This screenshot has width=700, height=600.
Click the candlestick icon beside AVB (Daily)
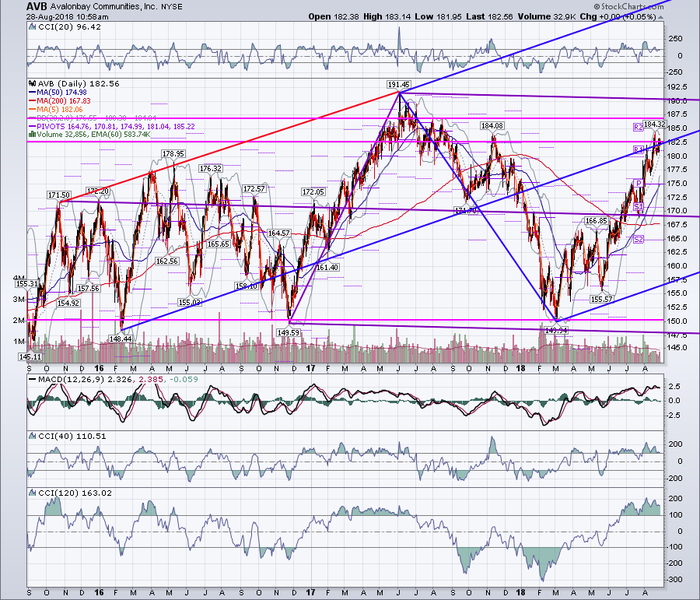(32, 83)
